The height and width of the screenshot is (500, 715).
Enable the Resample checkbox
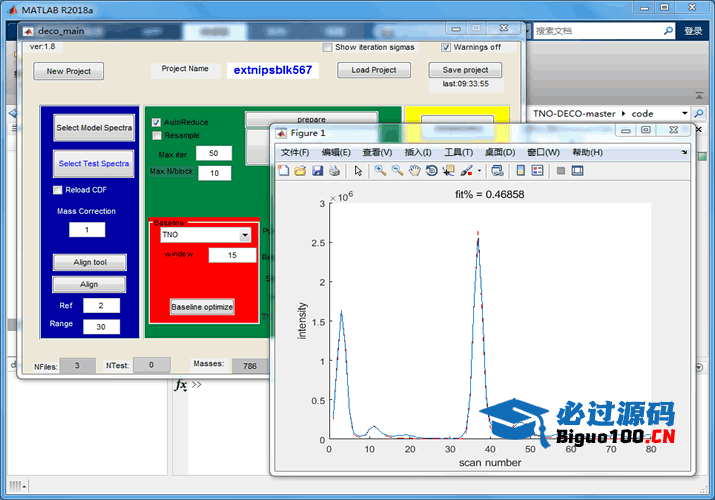156,135
